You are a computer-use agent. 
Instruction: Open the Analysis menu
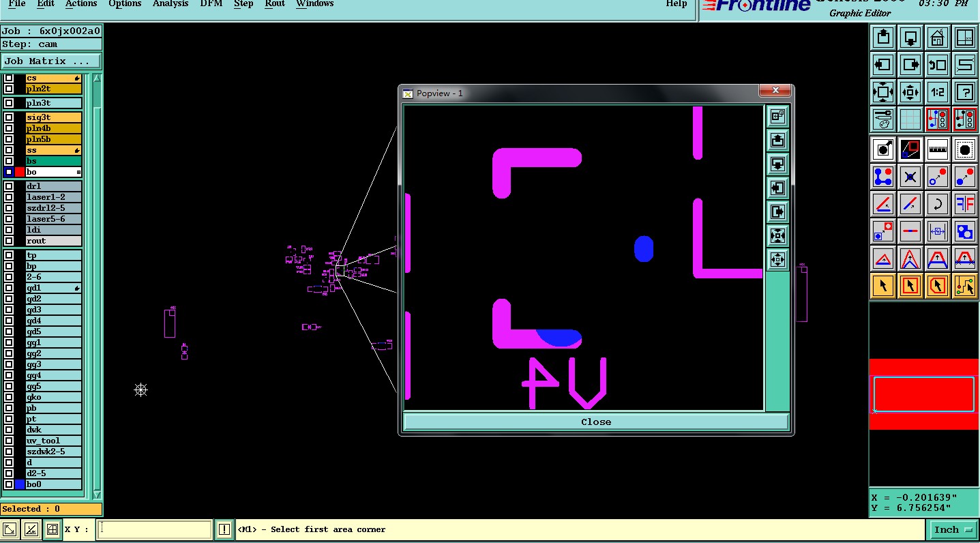tap(170, 4)
